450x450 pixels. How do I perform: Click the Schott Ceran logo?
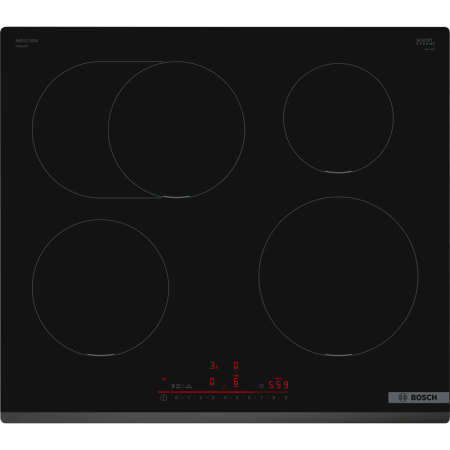(x=425, y=42)
